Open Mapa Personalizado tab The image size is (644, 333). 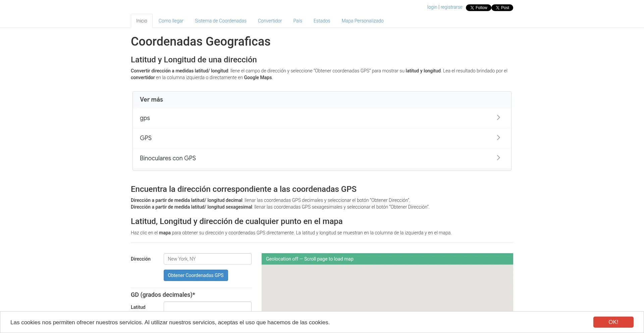pos(363,21)
